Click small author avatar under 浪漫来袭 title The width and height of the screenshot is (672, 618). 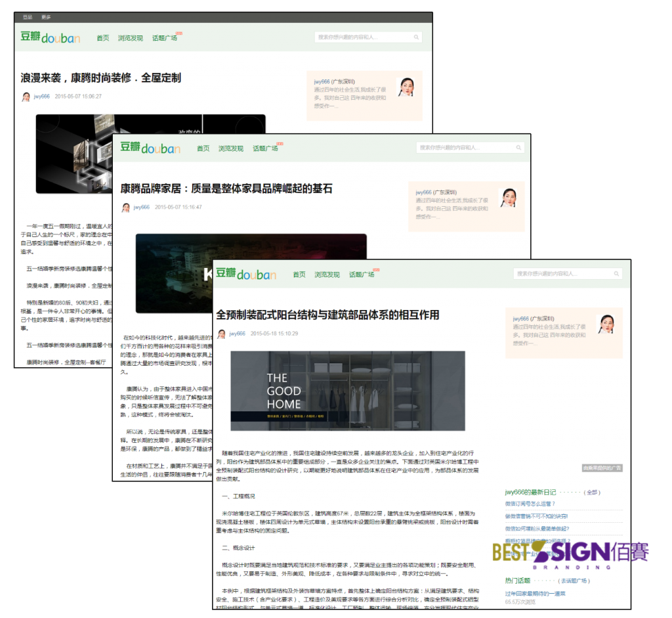click(x=26, y=97)
